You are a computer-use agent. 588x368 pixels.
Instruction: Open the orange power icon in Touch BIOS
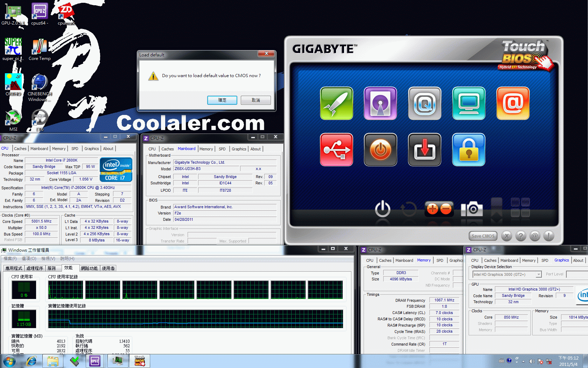coord(380,150)
